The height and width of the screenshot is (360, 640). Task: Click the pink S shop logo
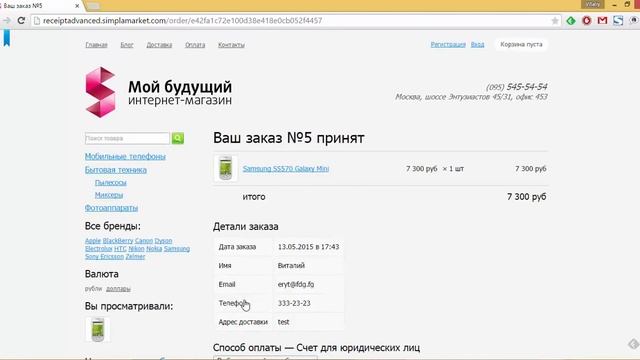[x=100, y=92]
